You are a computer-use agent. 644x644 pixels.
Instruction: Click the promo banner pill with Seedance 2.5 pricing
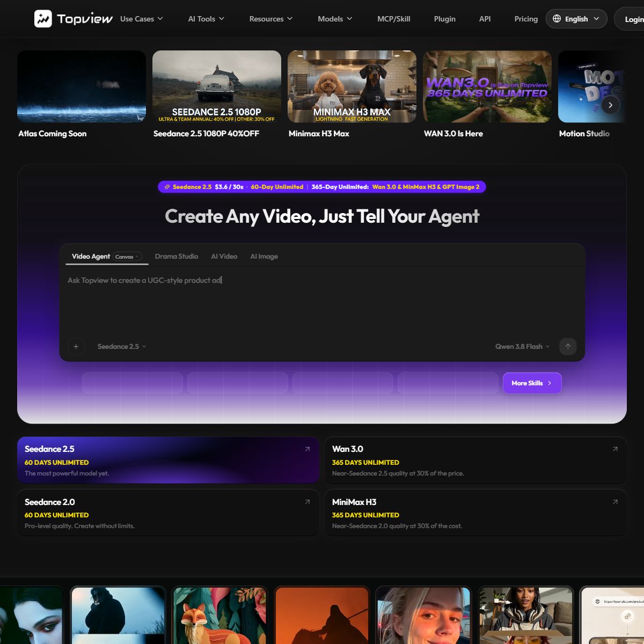point(322,187)
